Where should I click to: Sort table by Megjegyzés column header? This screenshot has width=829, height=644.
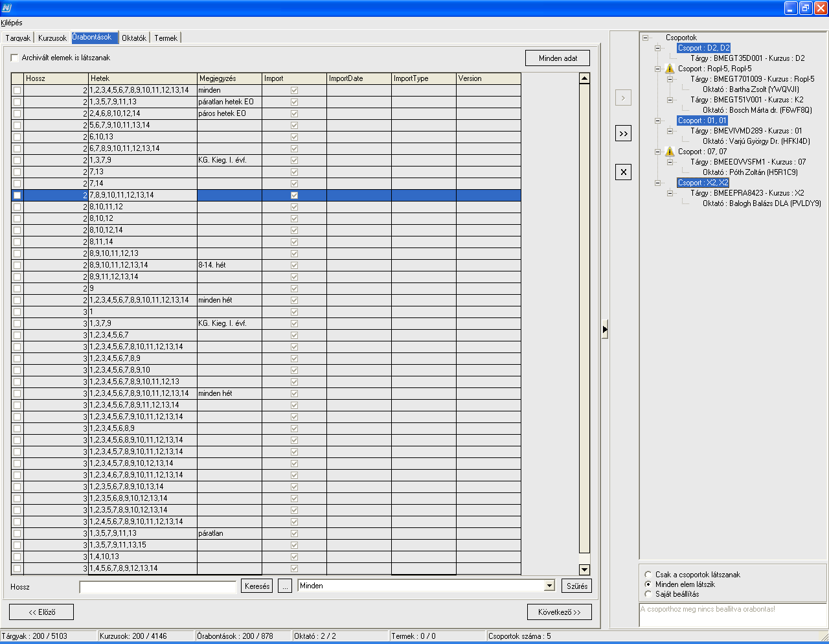(229, 78)
